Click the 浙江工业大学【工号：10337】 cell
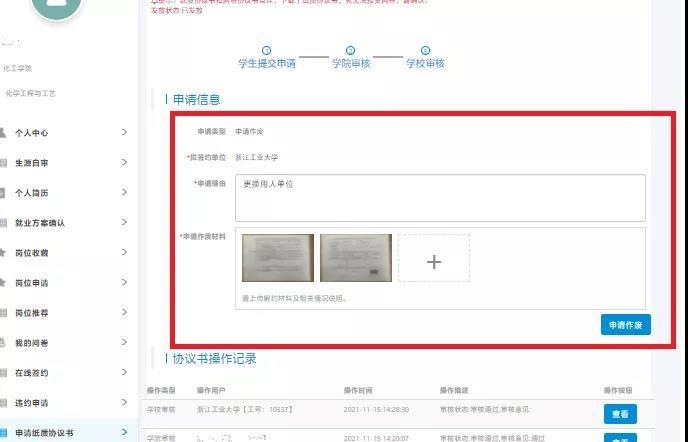 coord(244,410)
